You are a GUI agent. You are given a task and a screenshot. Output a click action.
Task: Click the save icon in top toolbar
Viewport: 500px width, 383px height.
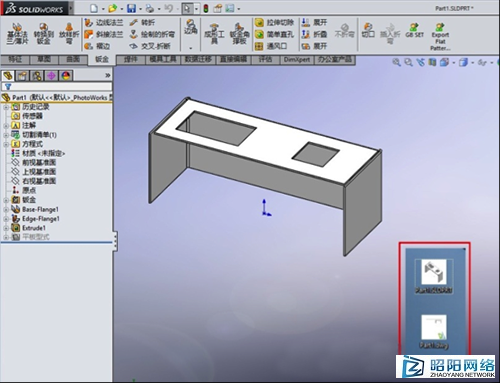132,8
